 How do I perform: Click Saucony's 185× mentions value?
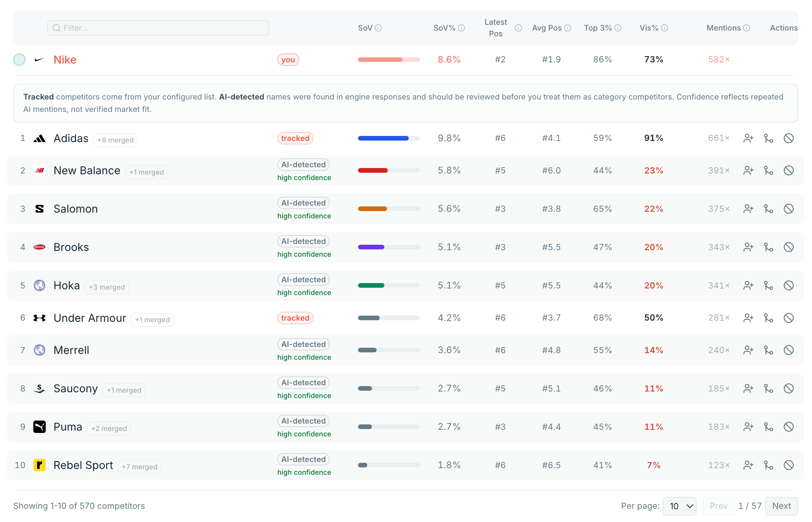coord(719,388)
